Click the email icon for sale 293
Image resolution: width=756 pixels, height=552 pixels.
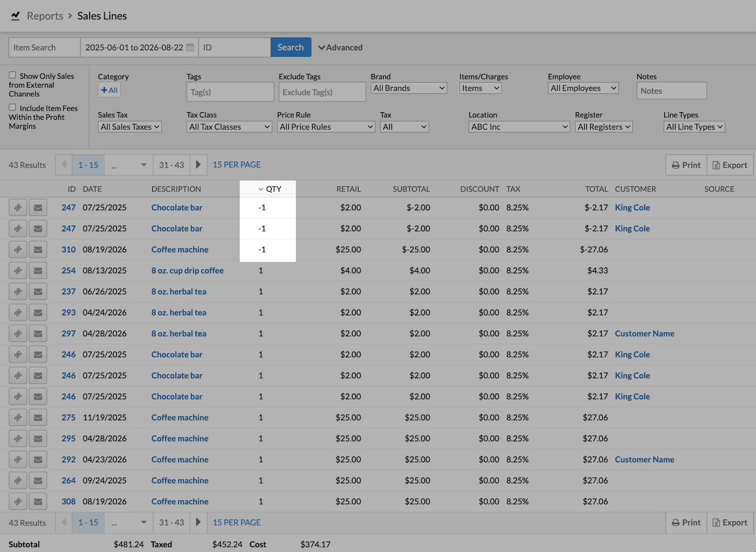click(38, 313)
